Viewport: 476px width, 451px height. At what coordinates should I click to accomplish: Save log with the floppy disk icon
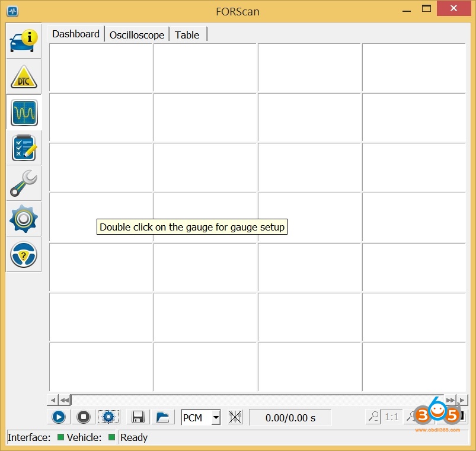138,417
